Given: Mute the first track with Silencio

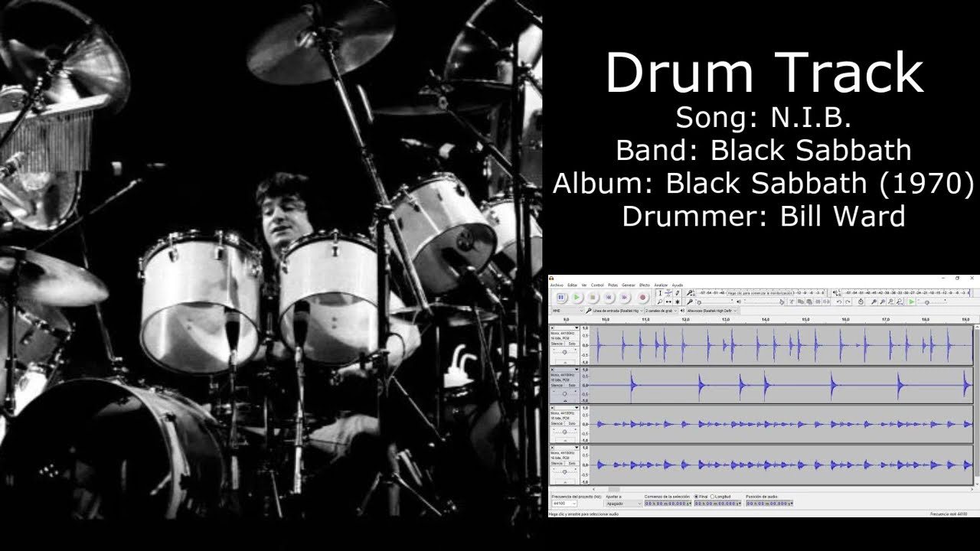Looking at the screenshot, I should click(557, 344).
